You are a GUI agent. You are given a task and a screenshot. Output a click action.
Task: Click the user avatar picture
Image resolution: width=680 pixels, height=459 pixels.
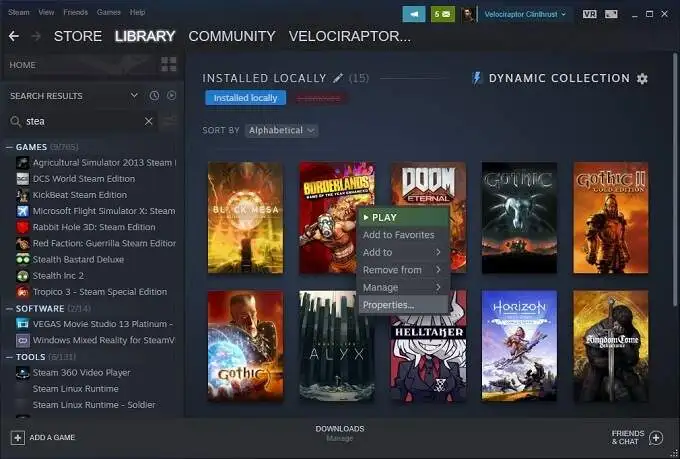tap(468, 14)
